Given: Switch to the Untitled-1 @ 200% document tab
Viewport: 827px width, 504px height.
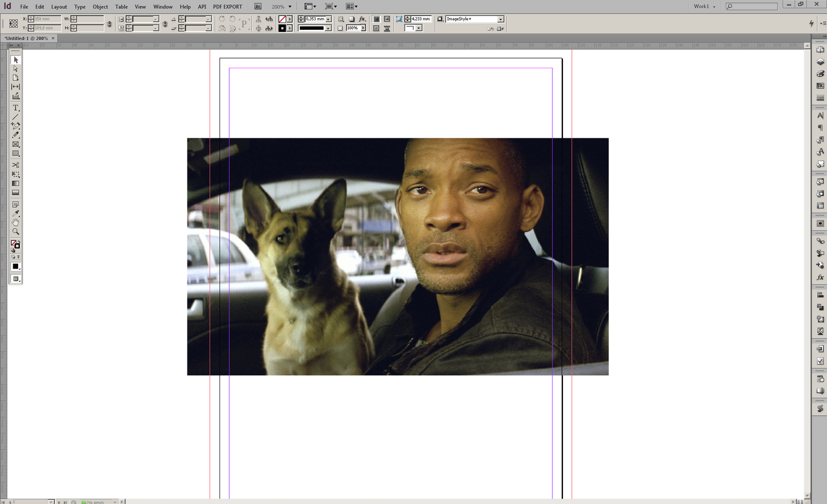Looking at the screenshot, I should coord(26,38).
